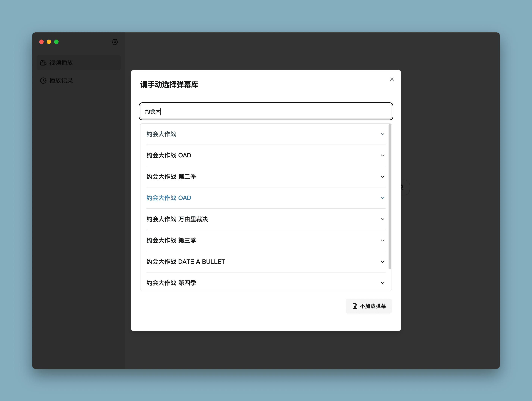The height and width of the screenshot is (401, 532).
Task: Expand the first 约会大作战 entry chevron
Action: 382,134
